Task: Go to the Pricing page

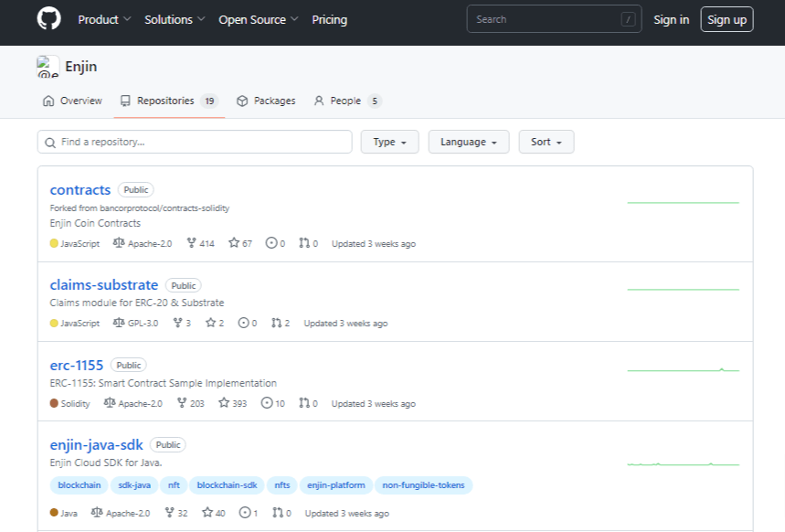Action: tap(329, 19)
